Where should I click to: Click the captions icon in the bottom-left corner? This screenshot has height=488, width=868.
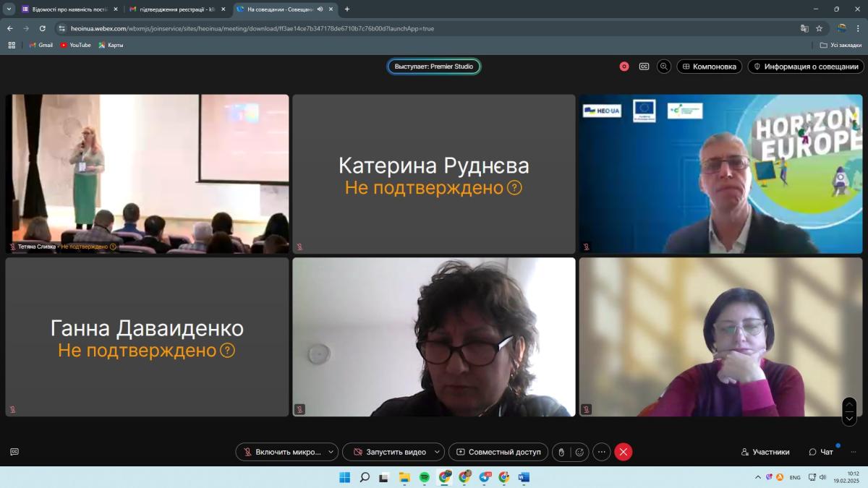click(x=14, y=452)
